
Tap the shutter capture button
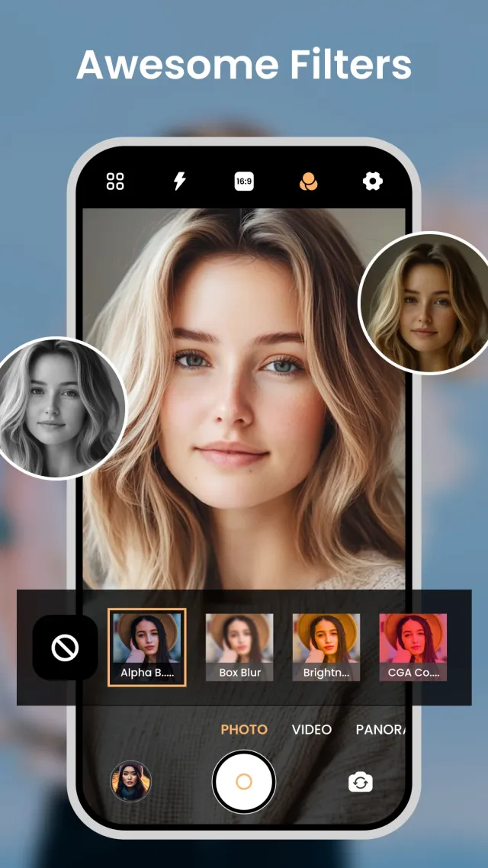coord(244,782)
